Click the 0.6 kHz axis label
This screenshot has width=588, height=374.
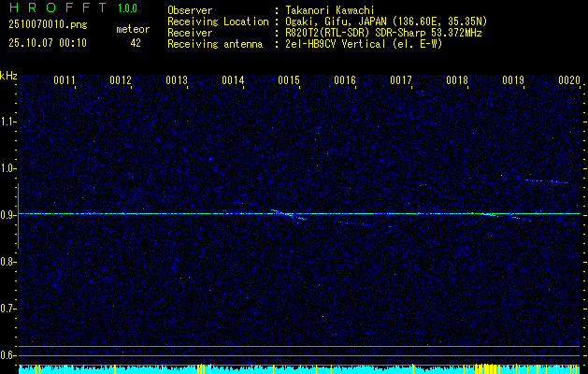click(x=8, y=355)
